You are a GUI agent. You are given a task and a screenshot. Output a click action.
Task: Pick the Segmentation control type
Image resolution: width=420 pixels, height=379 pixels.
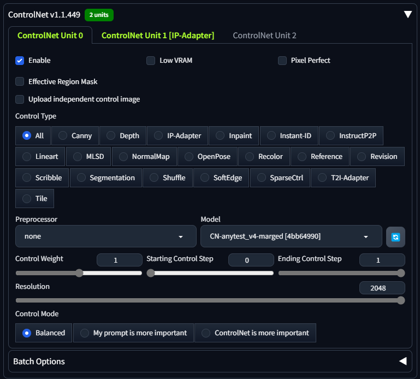(x=106, y=178)
